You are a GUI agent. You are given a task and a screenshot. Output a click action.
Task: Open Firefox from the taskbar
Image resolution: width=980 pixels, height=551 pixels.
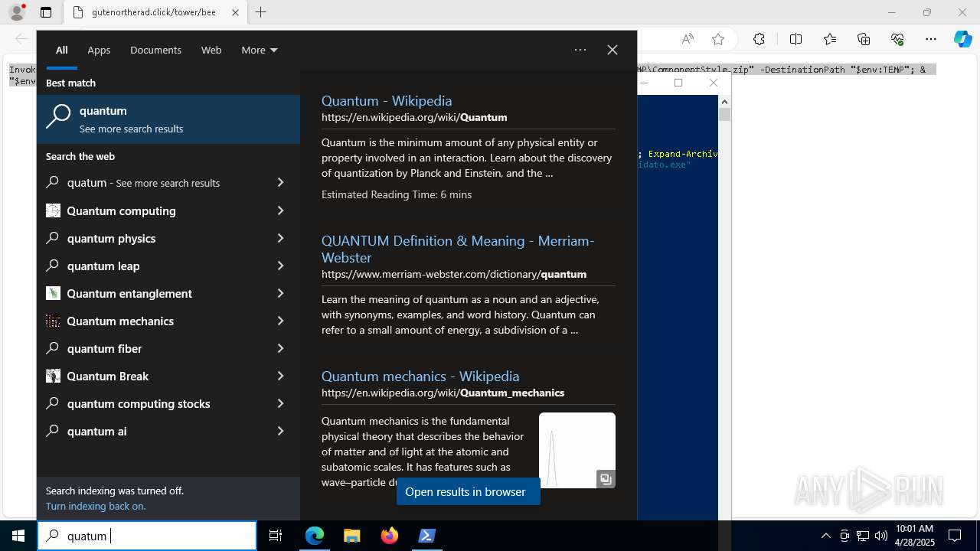pos(390,536)
